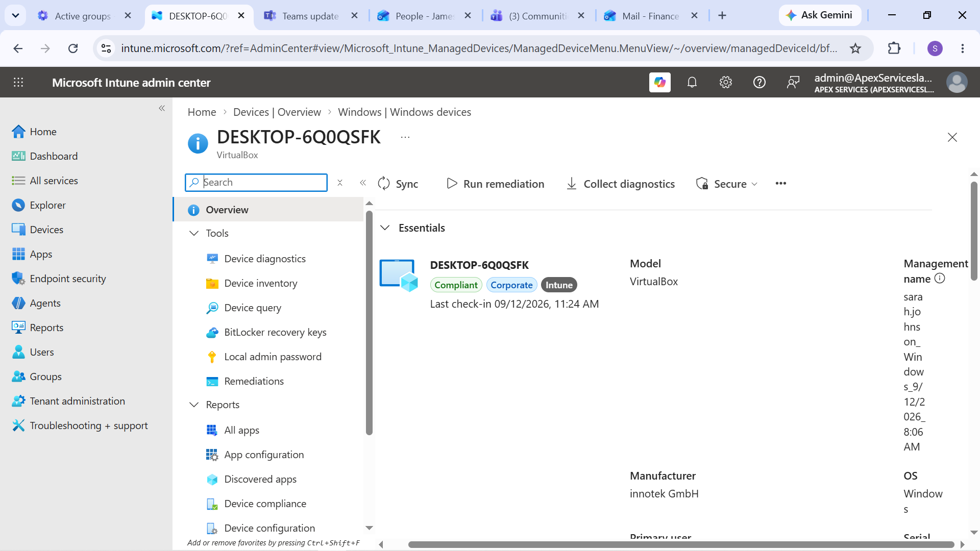The image size is (980, 551).
Task: Click Windows | Windows devices breadcrumb
Action: (x=404, y=112)
